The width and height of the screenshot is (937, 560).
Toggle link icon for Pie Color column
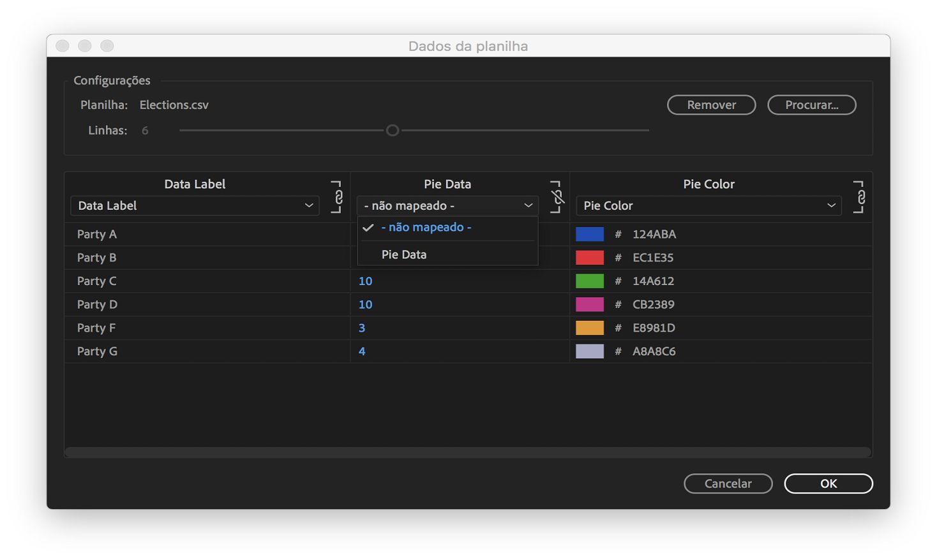point(859,197)
